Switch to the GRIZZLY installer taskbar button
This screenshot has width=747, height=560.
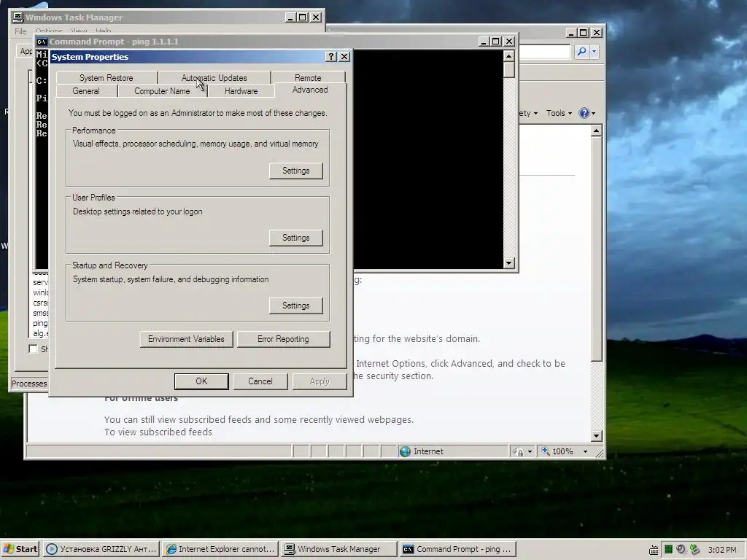101,549
